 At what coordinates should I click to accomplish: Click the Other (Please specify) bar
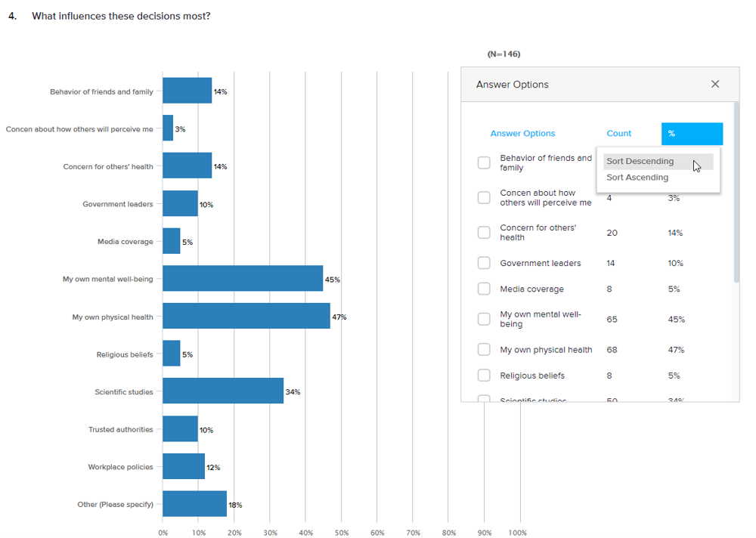pyautogui.click(x=194, y=504)
